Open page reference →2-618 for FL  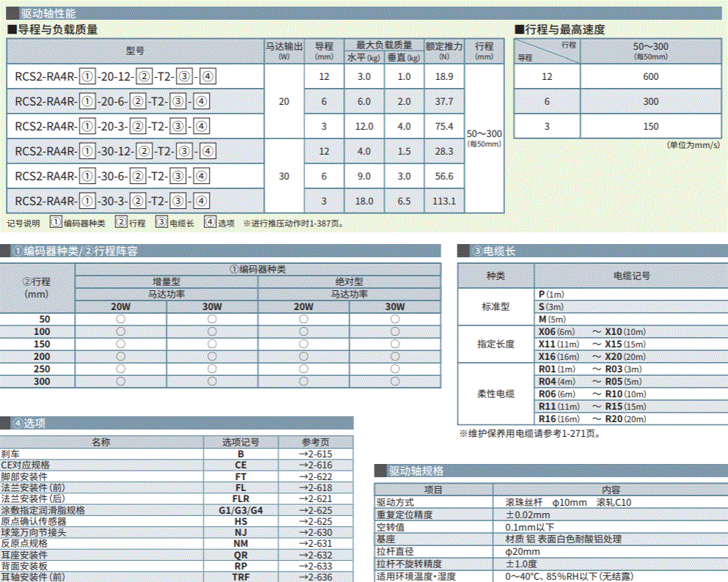tap(316, 487)
